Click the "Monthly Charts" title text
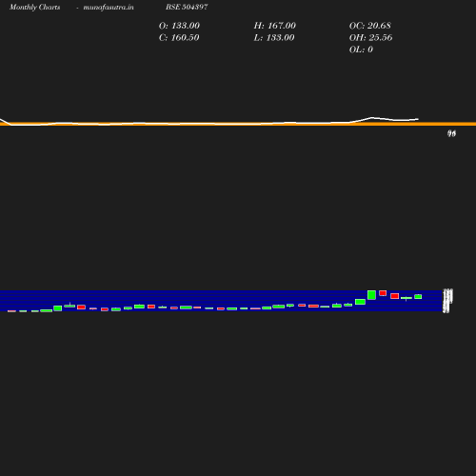The image size is (476, 476). [x=35, y=7]
